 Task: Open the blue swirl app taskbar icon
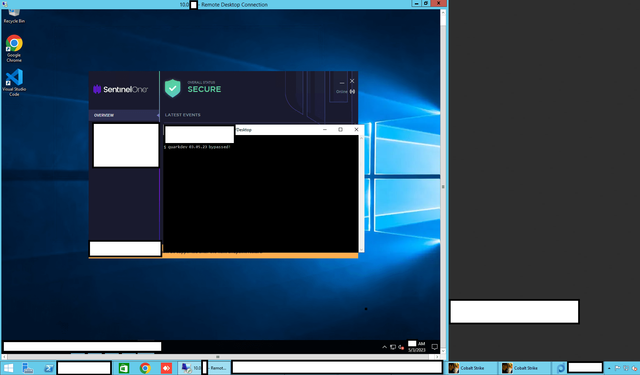(x=560, y=368)
